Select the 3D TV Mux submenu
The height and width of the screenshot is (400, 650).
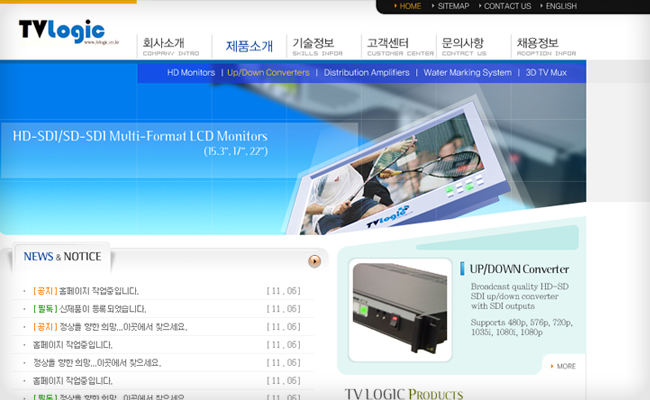tap(546, 73)
